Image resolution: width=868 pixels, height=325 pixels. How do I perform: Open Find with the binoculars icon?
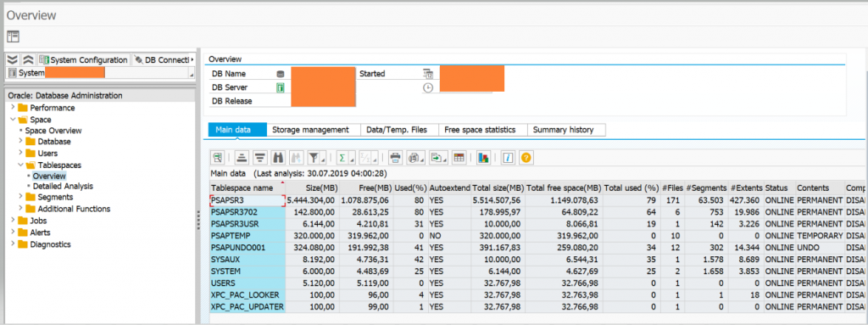pyautogui.click(x=277, y=158)
